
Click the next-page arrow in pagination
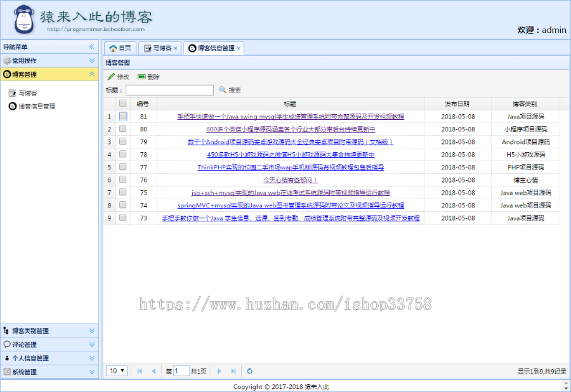(219, 370)
